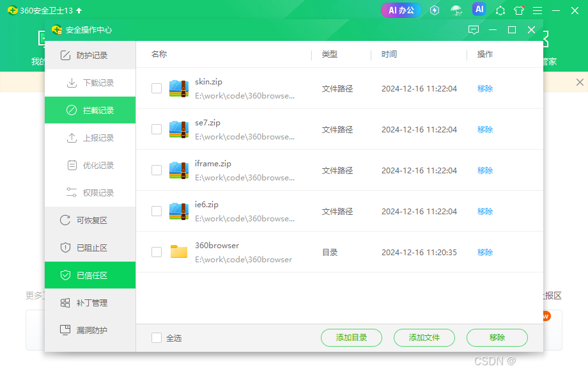Remove 360browser via its 移除 link
588x371 pixels.
[x=485, y=253]
